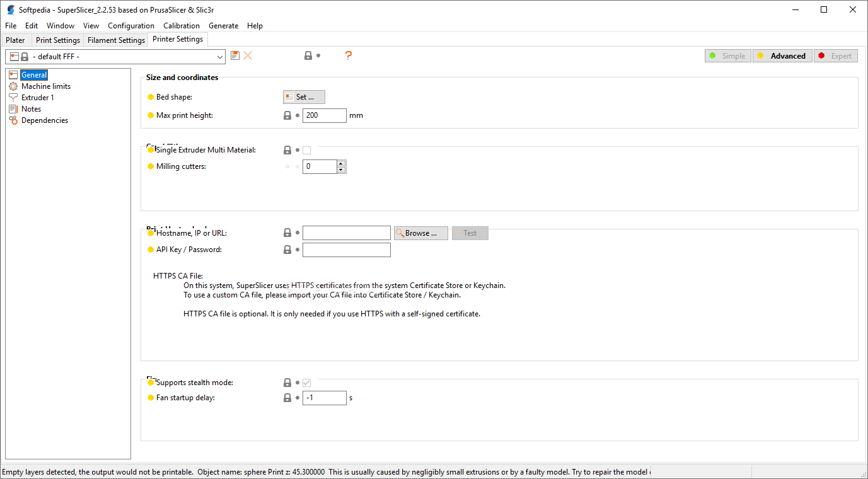Open the printer preset dropdown
Image resolution: width=868 pixels, height=479 pixels.
(115, 57)
